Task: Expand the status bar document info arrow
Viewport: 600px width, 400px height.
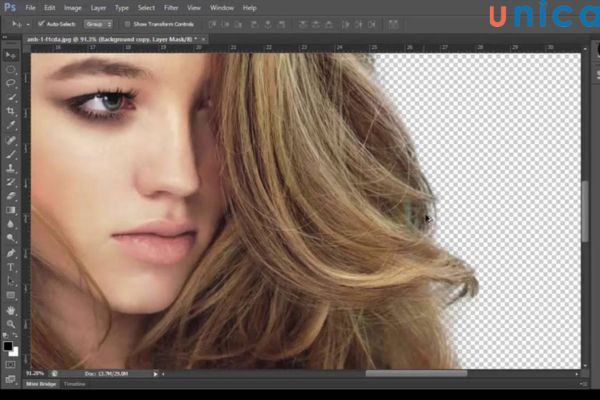Action: 156,373
